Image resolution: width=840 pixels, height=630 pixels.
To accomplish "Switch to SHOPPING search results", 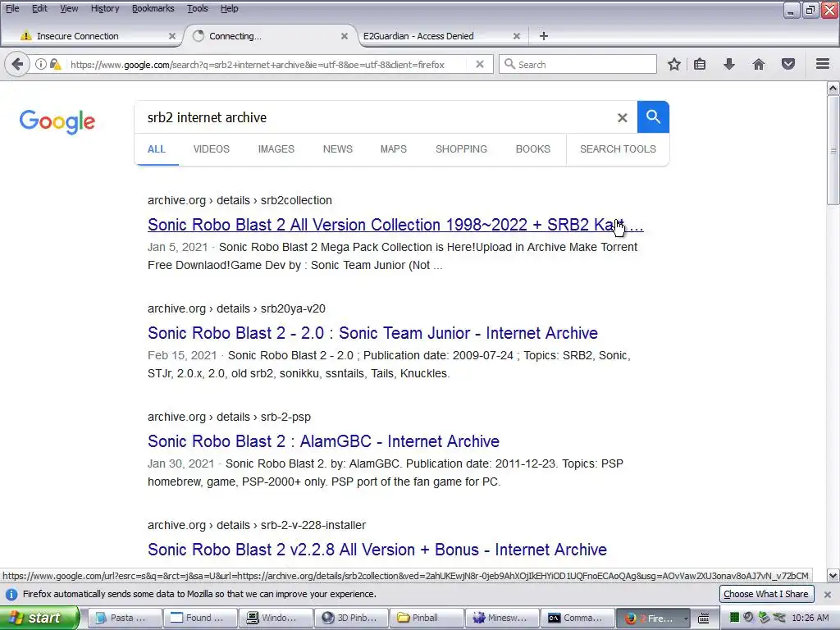I will point(461,149).
